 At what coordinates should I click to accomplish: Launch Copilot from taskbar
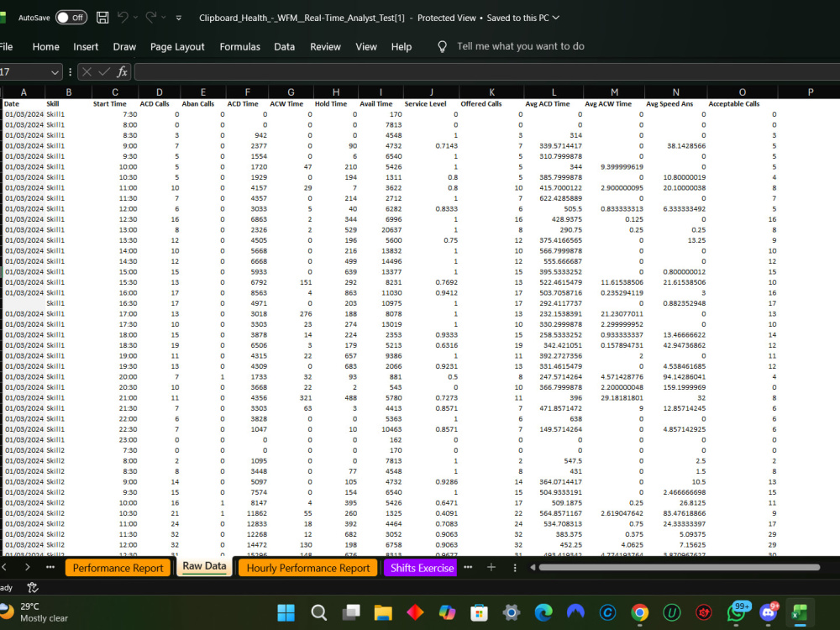pos(447,612)
